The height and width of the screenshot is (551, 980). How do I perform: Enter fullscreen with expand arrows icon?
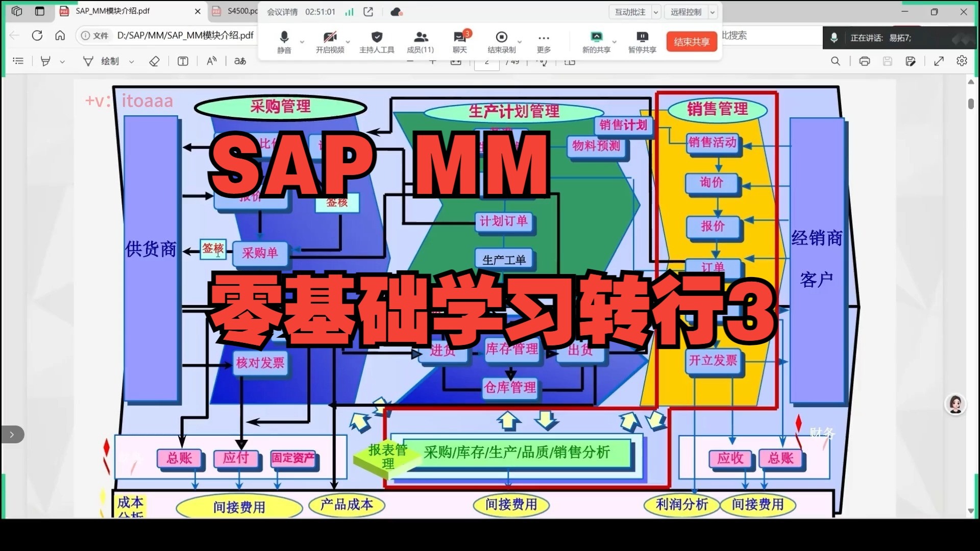(939, 61)
